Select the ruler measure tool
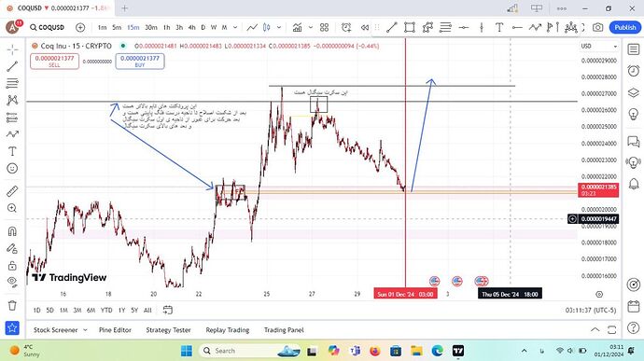This screenshot has width=644, height=361. point(12,191)
